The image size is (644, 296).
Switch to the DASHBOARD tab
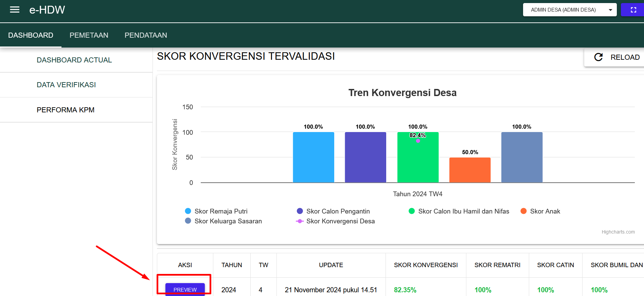click(x=31, y=35)
